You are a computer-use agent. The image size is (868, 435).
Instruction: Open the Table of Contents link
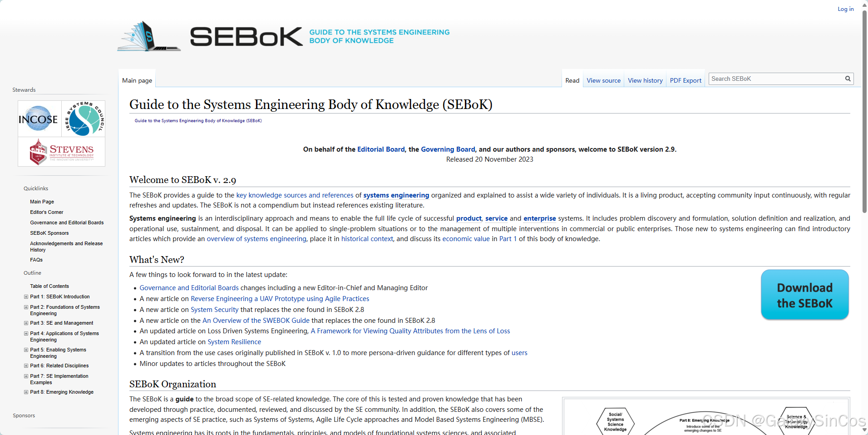click(49, 286)
